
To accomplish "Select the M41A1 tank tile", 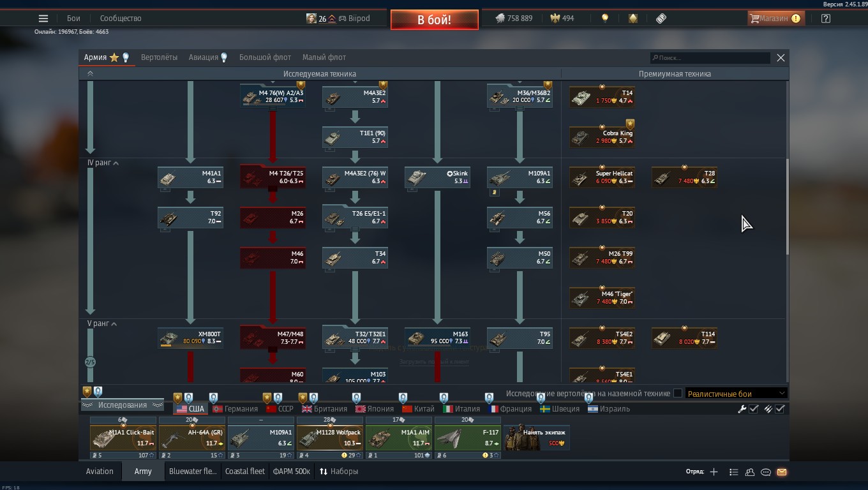I will tap(190, 177).
